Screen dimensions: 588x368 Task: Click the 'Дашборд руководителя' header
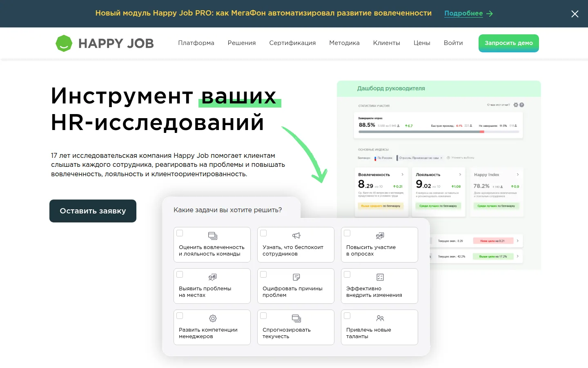(391, 88)
